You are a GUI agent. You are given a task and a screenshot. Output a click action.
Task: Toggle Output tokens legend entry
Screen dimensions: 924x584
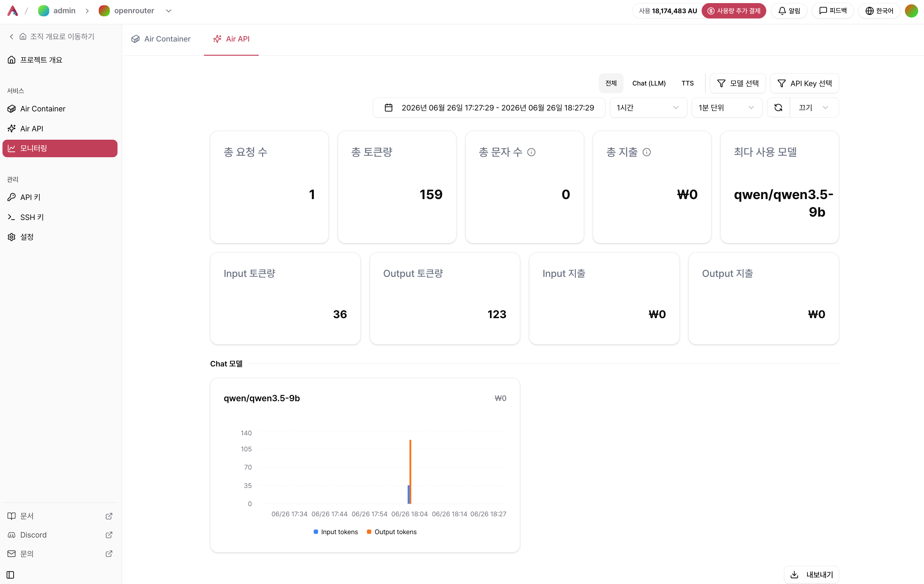[392, 532]
